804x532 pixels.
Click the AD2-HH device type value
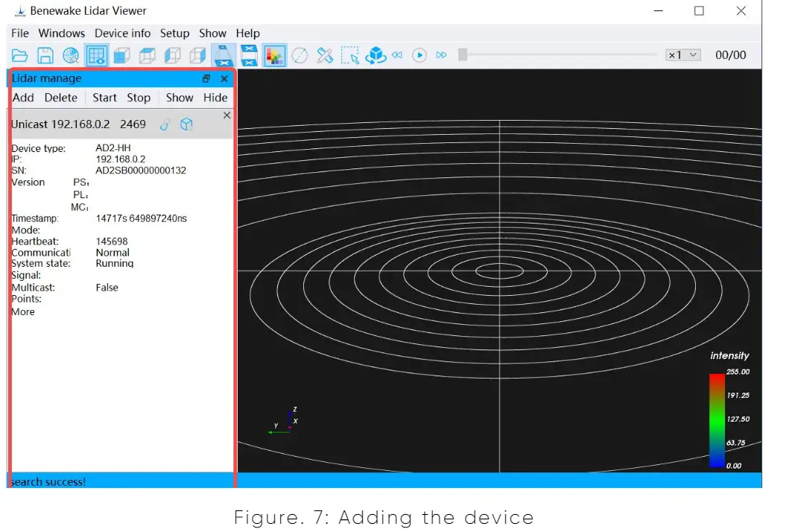[x=113, y=148]
